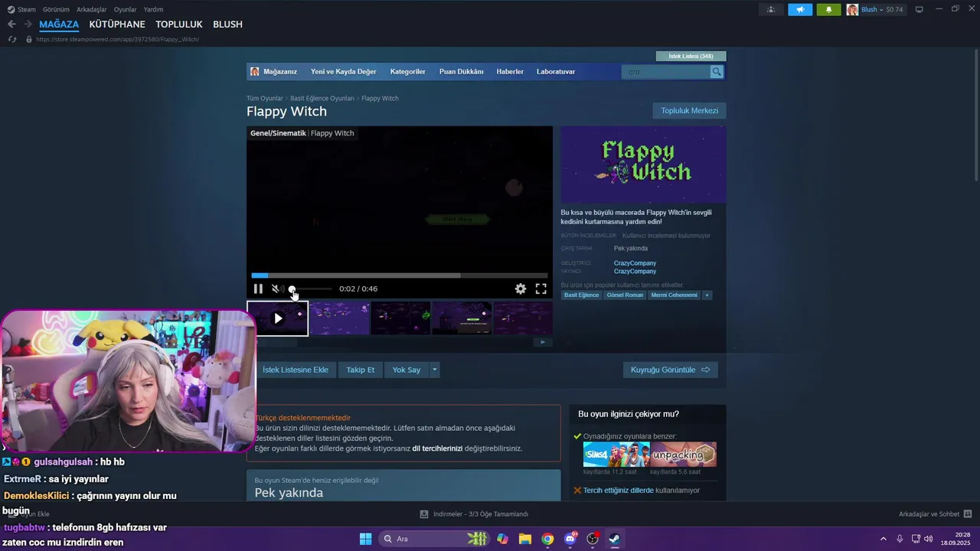Screen dimensions: 980x551
Task: Open Laboratuvar store link
Action: click(556, 71)
